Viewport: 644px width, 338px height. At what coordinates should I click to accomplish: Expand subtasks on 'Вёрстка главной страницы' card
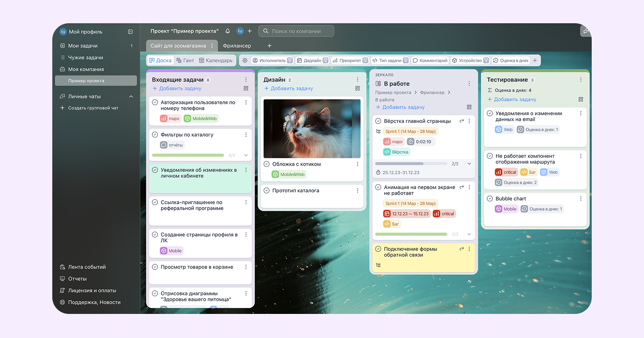click(x=469, y=163)
